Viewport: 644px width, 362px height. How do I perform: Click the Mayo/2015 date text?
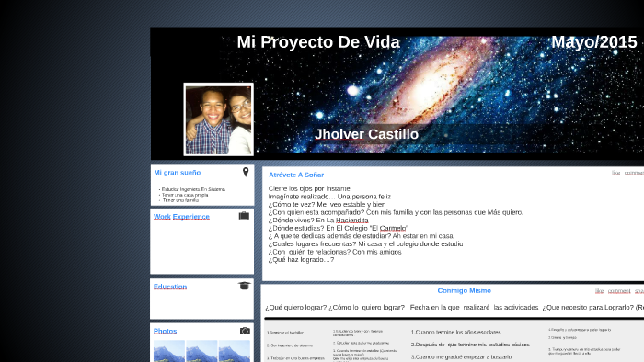coord(594,42)
